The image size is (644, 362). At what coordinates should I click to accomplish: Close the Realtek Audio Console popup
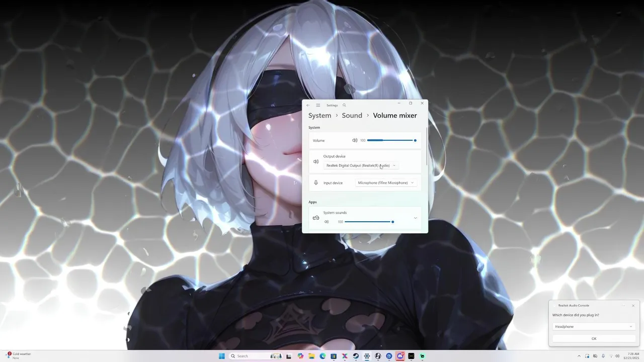(x=633, y=306)
